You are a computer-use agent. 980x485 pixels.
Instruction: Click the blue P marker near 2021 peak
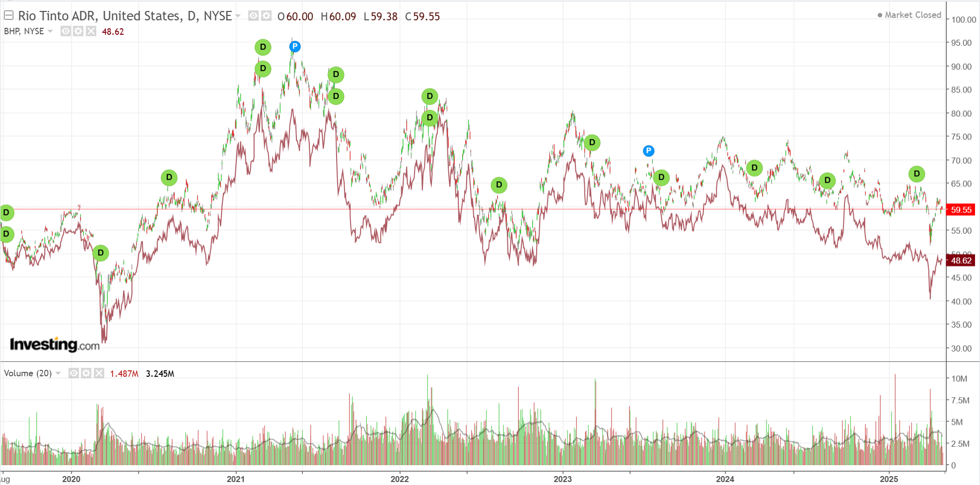(x=295, y=47)
